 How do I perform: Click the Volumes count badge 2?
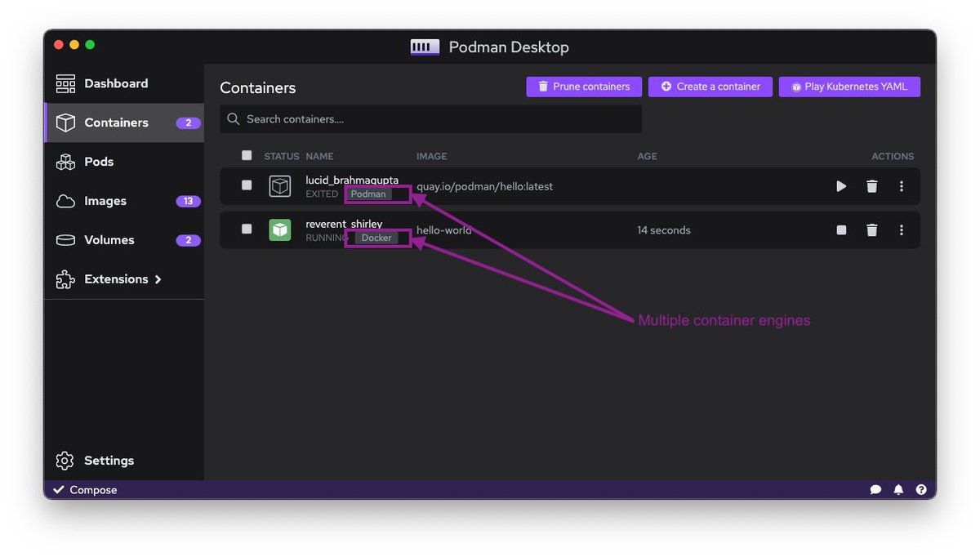[x=188, y=240]
